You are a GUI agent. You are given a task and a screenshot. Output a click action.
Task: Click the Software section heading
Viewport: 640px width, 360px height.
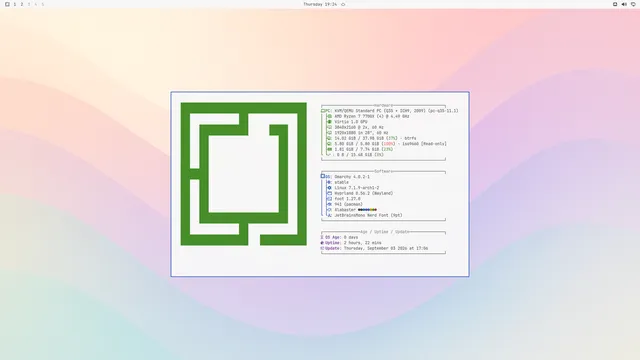coord(383,171)
